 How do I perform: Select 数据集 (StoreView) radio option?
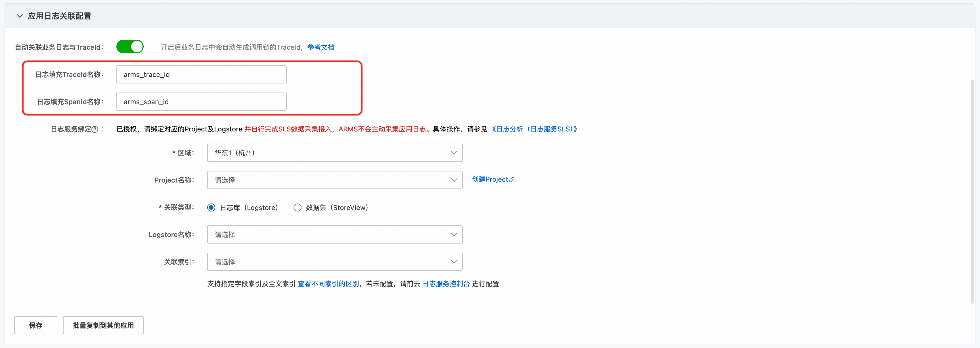coord(297,207)
